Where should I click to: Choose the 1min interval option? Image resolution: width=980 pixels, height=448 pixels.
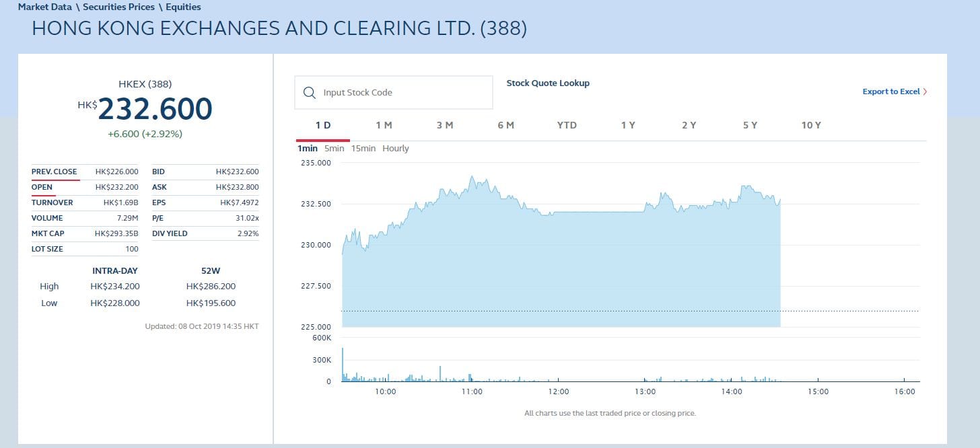[x=308, y=149]
